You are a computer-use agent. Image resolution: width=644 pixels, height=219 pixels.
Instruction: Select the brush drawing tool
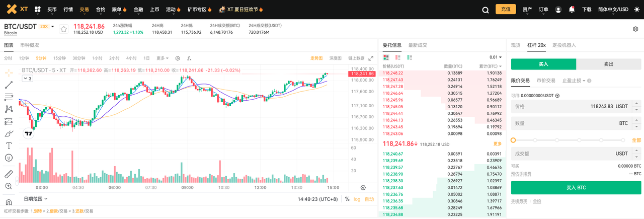(9, 133)
